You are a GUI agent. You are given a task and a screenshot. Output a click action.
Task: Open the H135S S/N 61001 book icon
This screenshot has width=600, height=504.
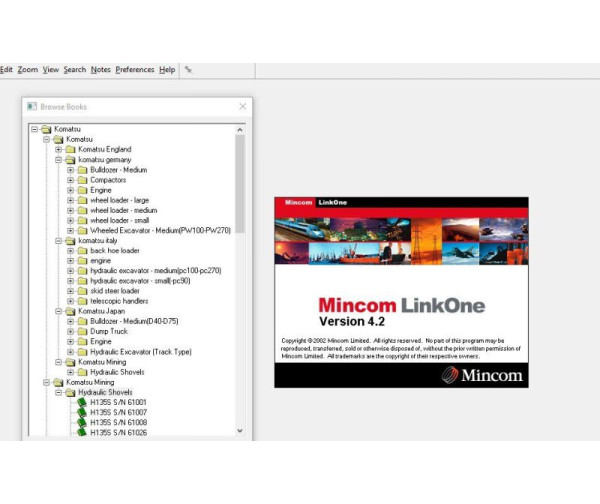(x=81, y=402)
